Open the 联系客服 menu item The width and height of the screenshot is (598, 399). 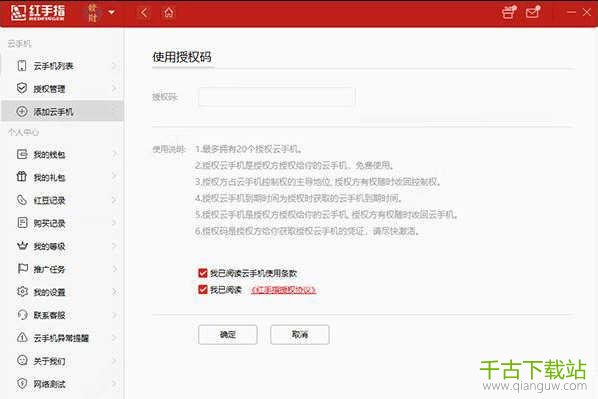pos(63,315)
